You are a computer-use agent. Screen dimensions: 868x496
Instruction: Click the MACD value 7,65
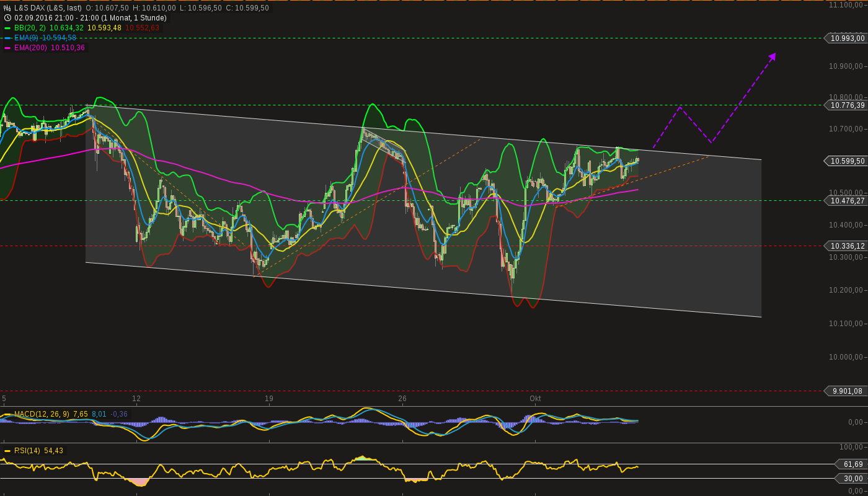tap(81, 414)
